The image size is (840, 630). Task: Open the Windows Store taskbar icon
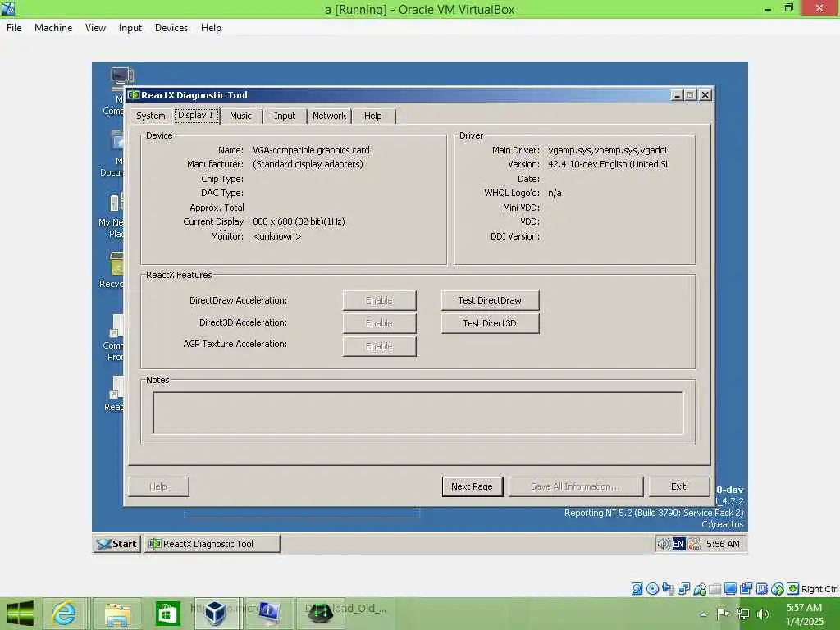[167, 614]
